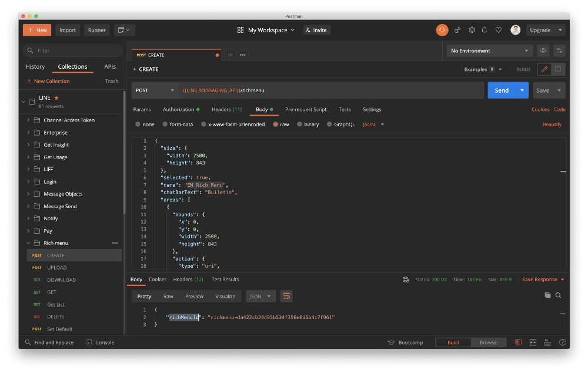The image size is (588, 373).
Task: Switch to the History tab
Action: click(x=35, y=66)
